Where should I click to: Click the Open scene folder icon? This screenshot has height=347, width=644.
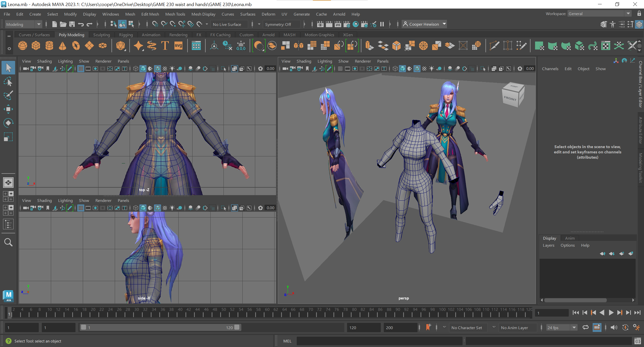click(63, 24)
